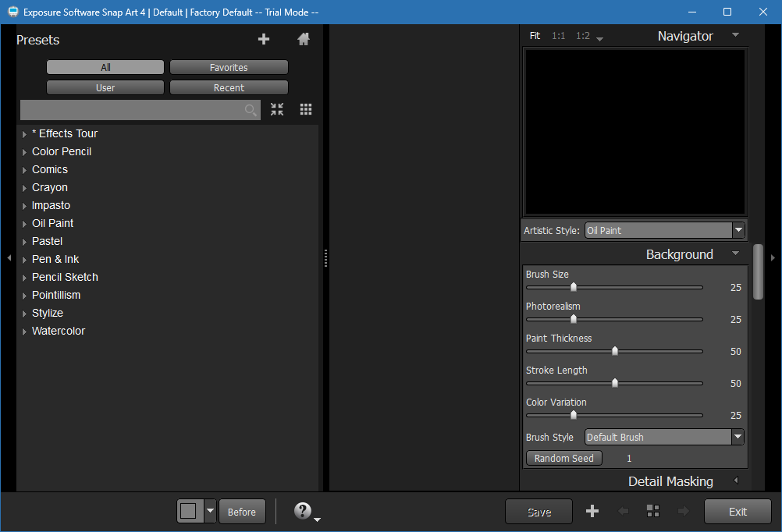This screenshot has height=532, width=782.
Task: Click the plus icon beside Save
Action: coord(592,512)
